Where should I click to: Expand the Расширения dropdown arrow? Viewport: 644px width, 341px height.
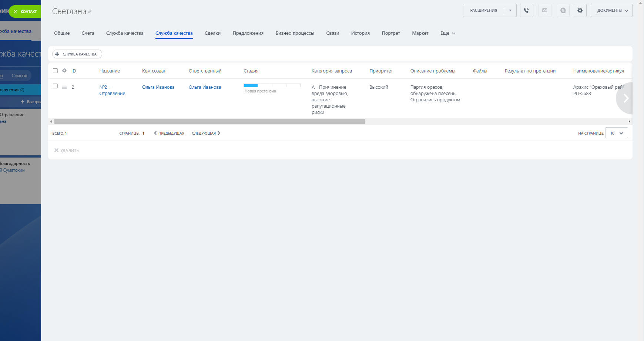pyautogui.click(x=510, y=10)
